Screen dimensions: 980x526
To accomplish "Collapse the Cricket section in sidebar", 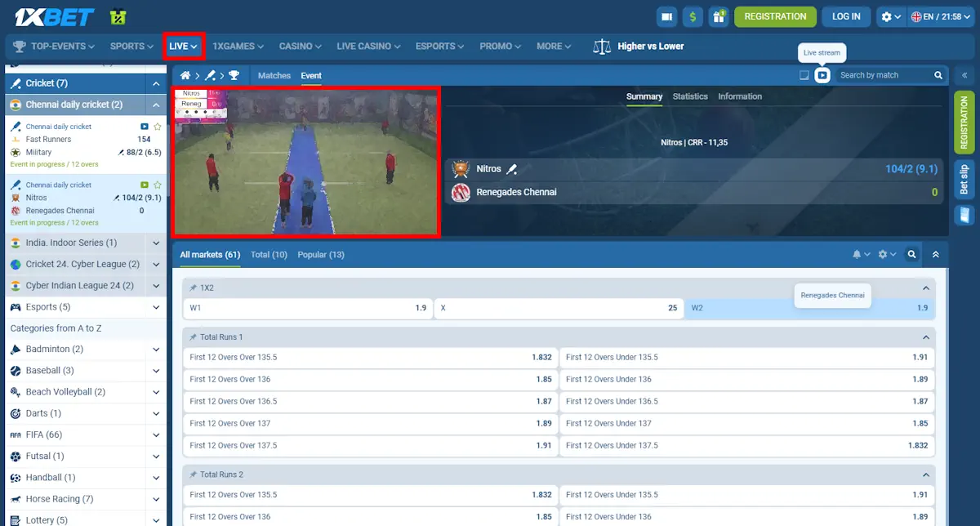I will click(156, 82).
